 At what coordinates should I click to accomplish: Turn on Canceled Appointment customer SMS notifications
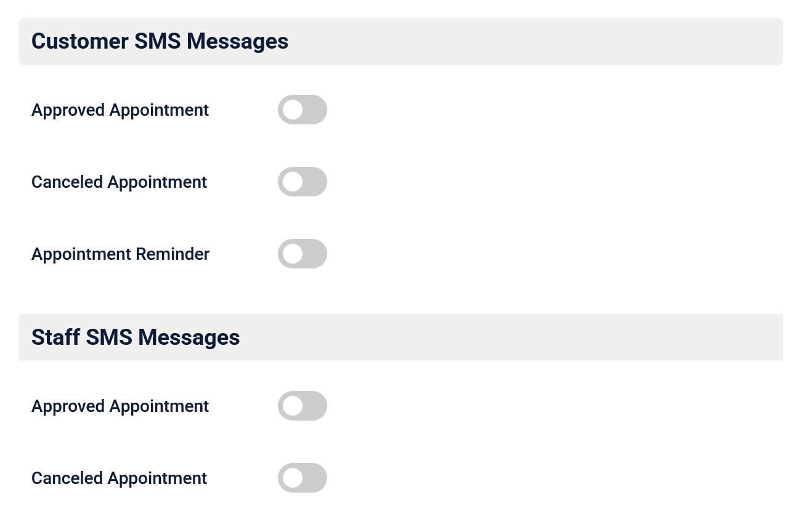[303, 182]
